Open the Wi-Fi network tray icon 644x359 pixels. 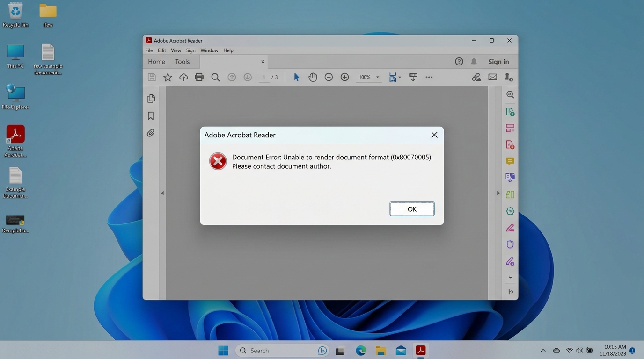click(569, 351)
